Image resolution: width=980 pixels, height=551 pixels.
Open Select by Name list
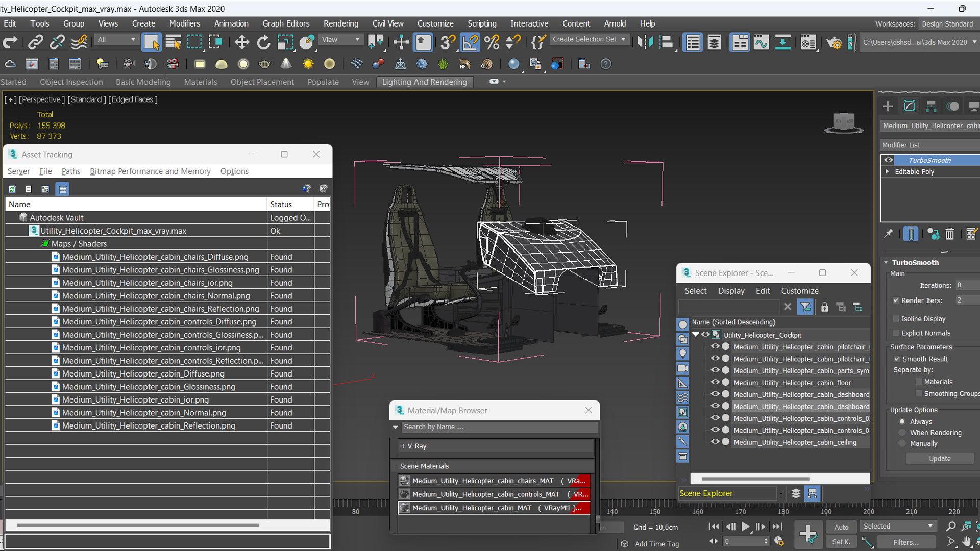[x=174, y=42]
